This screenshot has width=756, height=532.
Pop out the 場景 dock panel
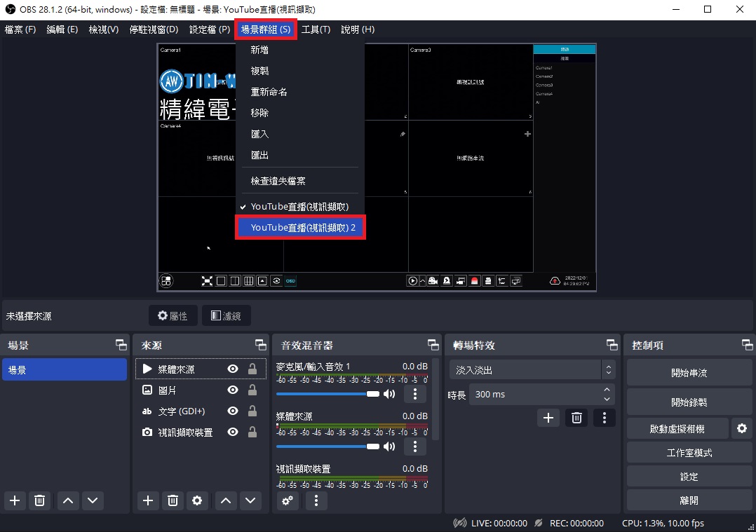tap(121, 345)
